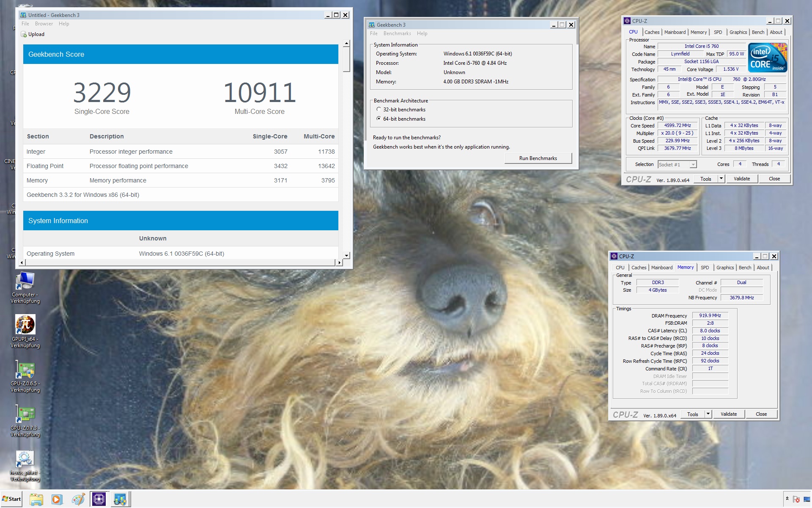Open Tools dropdown arrow in Memory CPU-Z window
812x508 pixels.
coord(708,414)
